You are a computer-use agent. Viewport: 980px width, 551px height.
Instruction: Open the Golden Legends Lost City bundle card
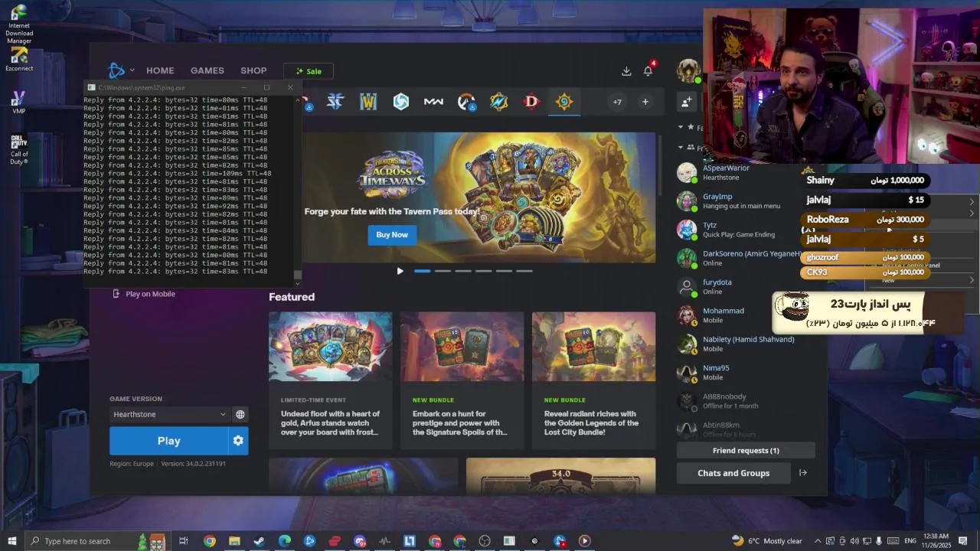[x=593, y=380]
